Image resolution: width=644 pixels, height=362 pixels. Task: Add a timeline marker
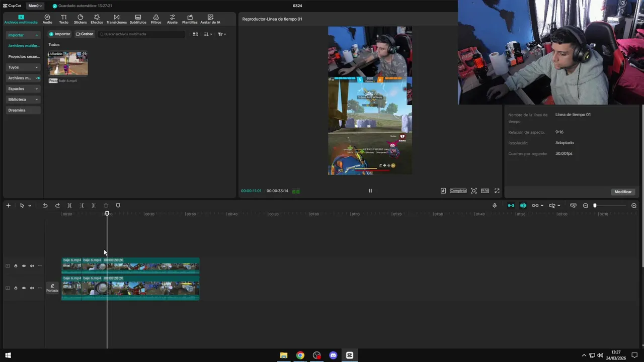[x=118, y=205]
